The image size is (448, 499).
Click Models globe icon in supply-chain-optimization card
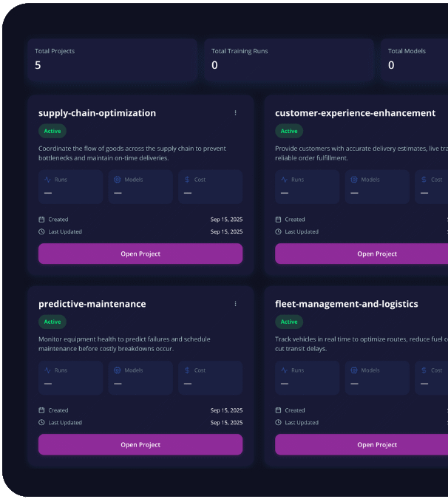(x=118, y=180)
